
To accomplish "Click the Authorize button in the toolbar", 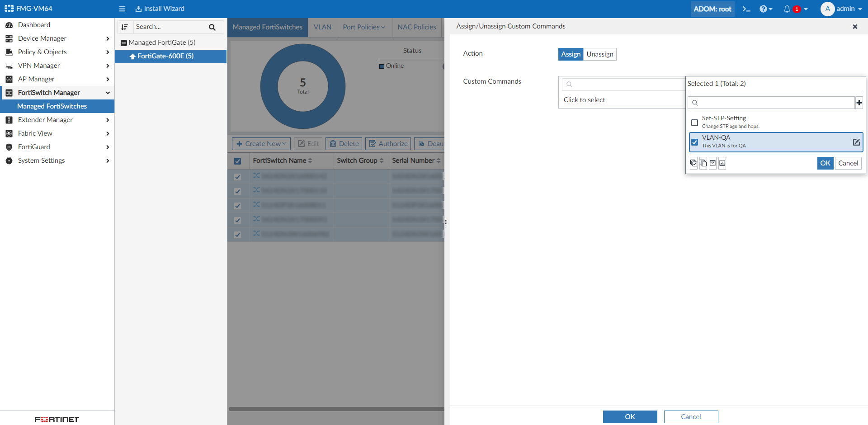I will pos(388,144).
